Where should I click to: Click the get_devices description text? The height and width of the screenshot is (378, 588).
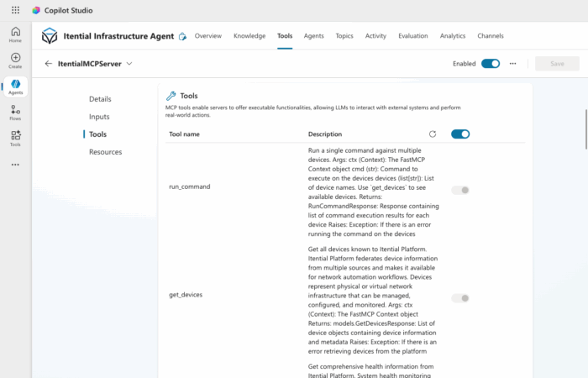click(372, 300)
